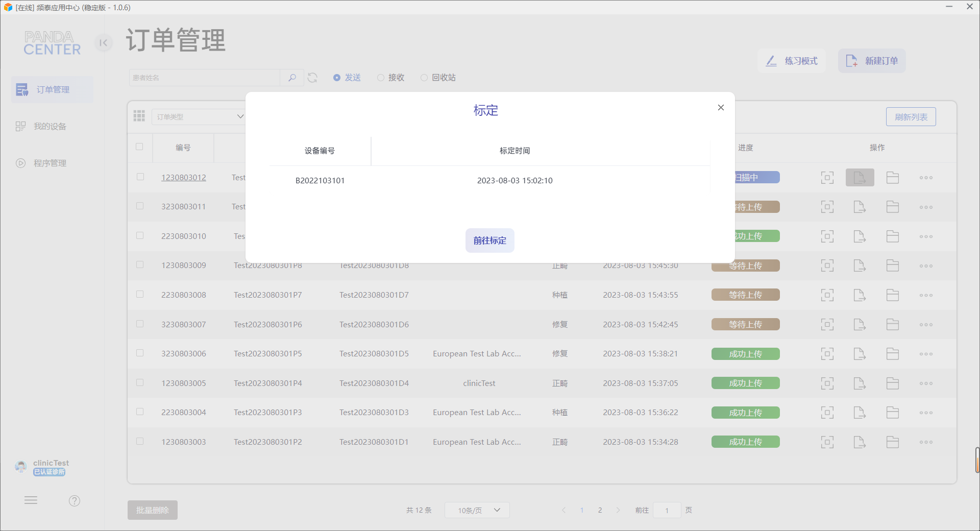Viewport: 980px width, 531px height.
Task: Open more options for order 1230803003
Action: (x=926, y=442)
